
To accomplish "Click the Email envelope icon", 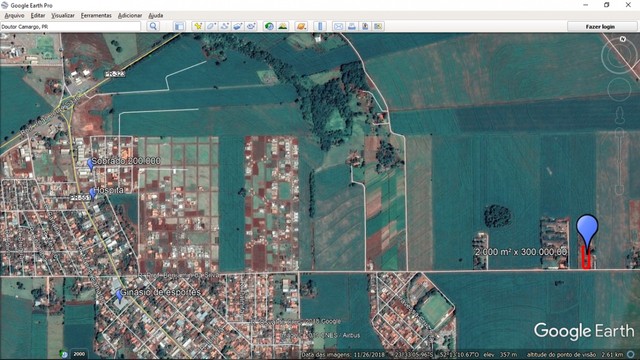I will point(338,27).
